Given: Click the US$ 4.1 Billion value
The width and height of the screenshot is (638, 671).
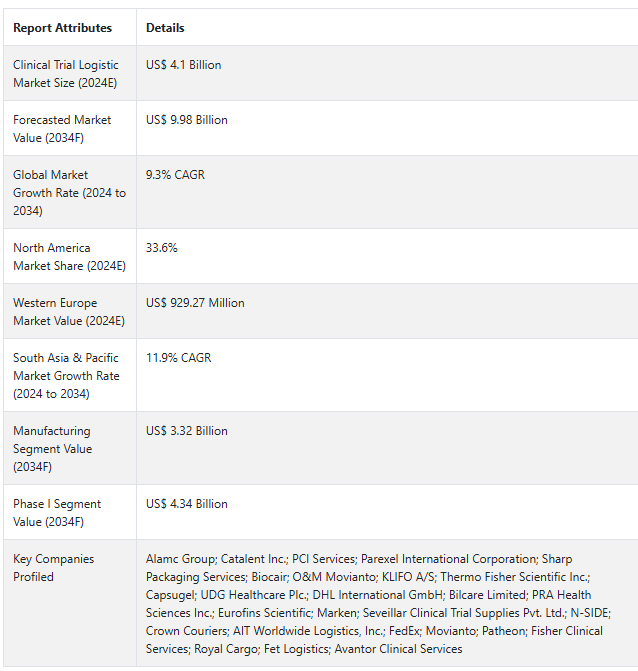Looking at the screenshot, I should (184, 65).
